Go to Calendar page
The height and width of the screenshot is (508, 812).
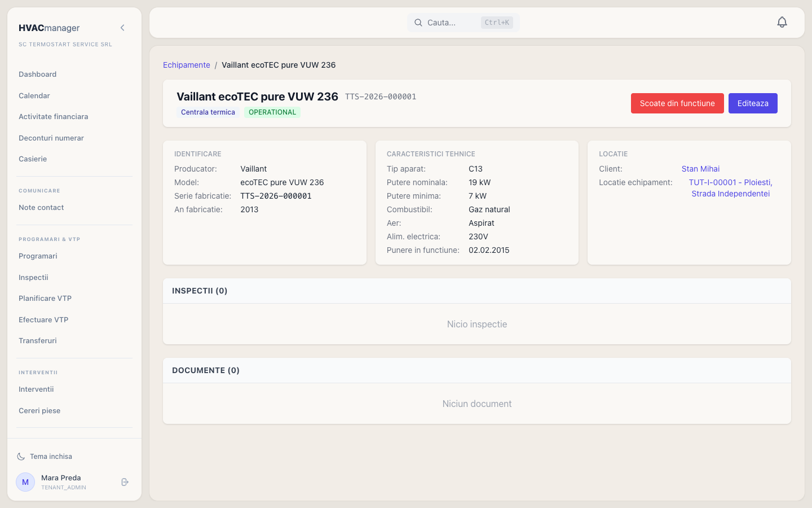tap(34, 95)
